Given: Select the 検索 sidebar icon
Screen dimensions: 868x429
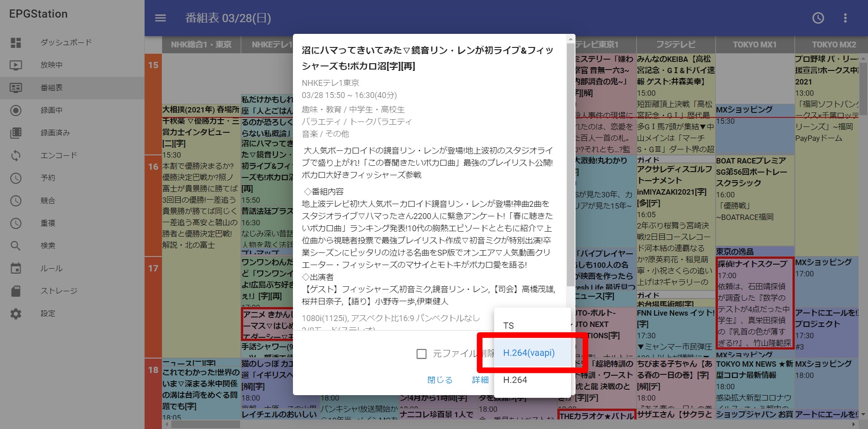Looking at the screenshot, I should click(x=16, y=245).
